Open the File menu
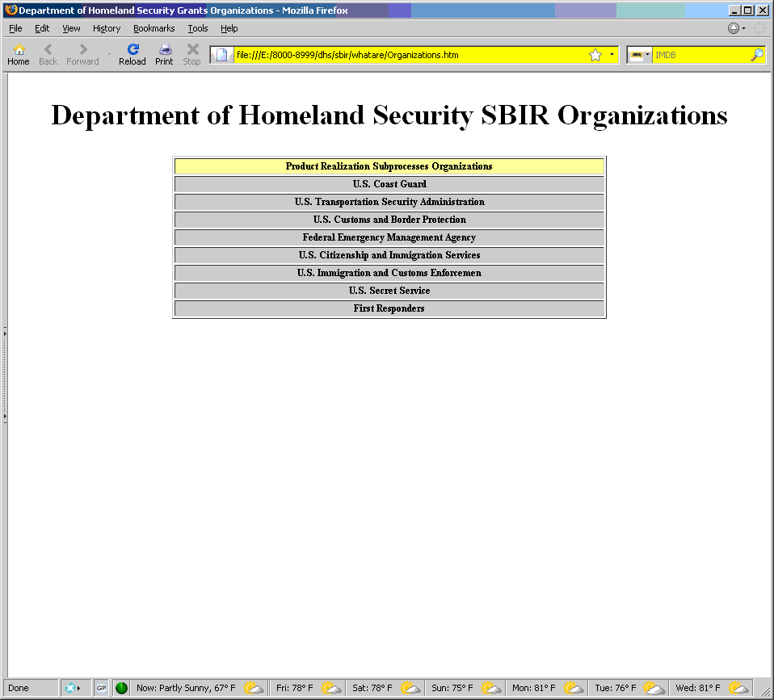Image resolution: width=774 pixels, height=700 pixels. [x=15, y=28]
